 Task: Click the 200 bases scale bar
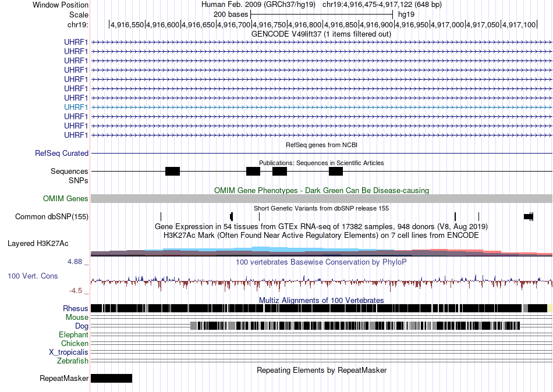[321, 15]
